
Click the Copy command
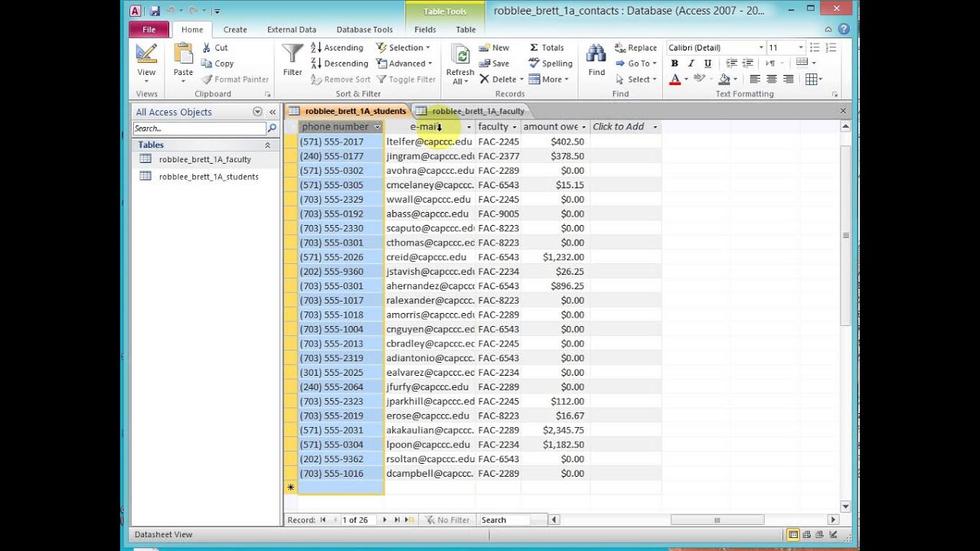217,64
